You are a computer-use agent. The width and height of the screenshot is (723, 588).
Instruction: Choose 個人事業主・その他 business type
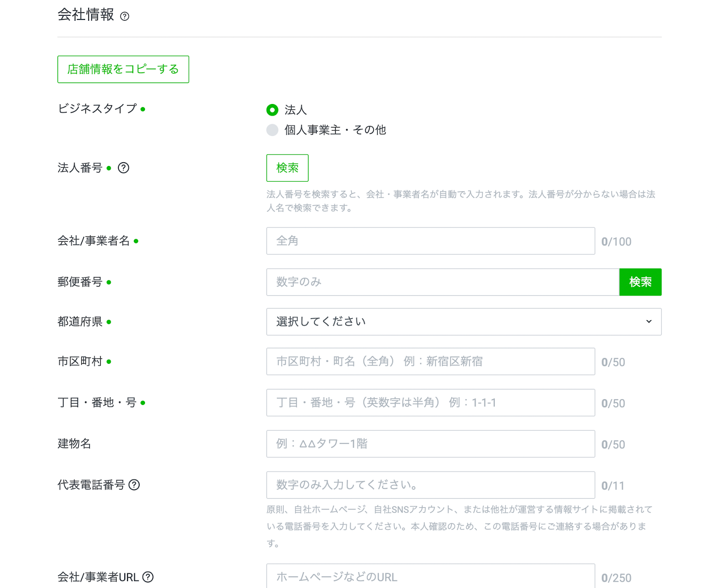272,130
